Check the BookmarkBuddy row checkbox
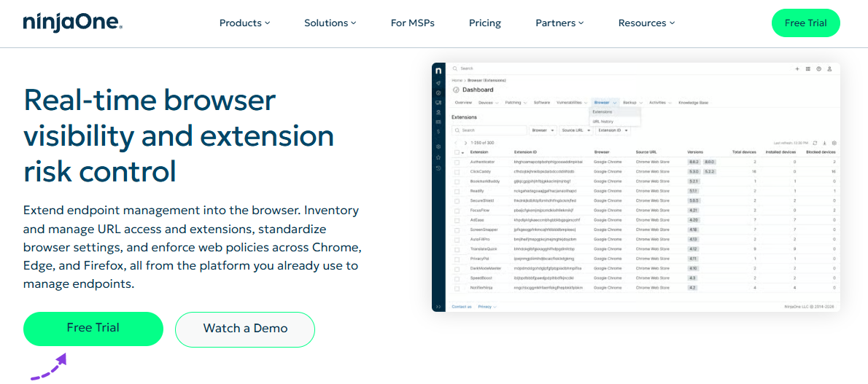 [457, 181]
